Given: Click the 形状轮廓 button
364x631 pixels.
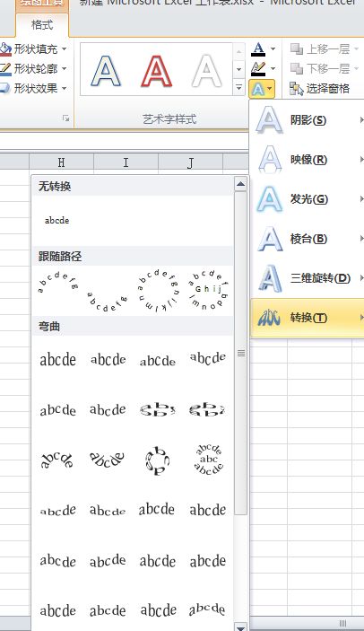Looking at the screenshot, I should tap(33, 68).
